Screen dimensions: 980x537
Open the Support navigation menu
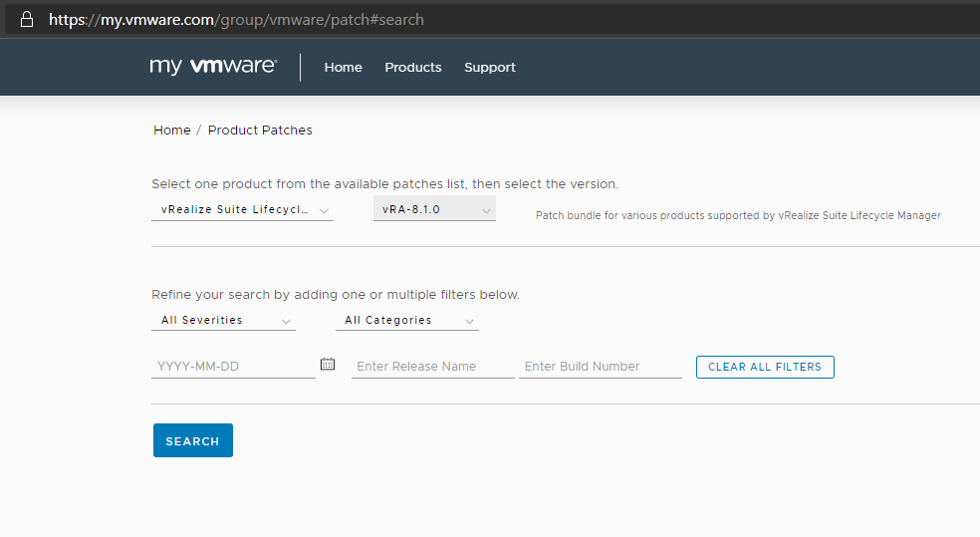490,68
